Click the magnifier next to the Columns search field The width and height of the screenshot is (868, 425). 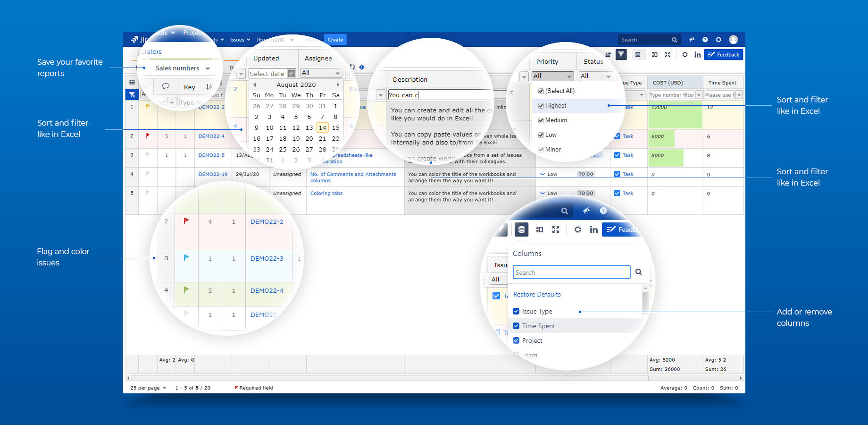point(639,272)
